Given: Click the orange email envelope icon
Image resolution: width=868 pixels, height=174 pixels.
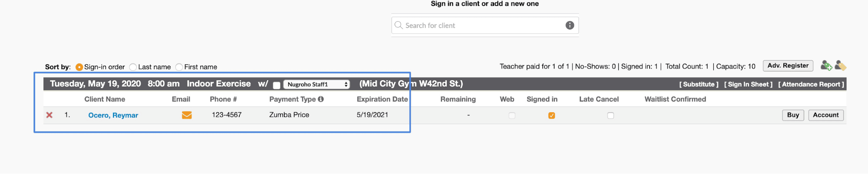Looking at the screenshot, I should point(187,115).
